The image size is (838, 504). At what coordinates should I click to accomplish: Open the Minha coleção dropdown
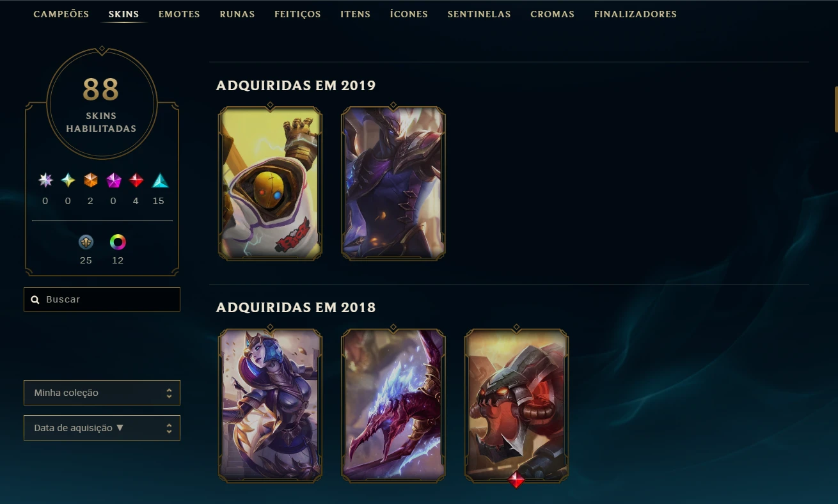pyautogui.click(x=102, y=393)
